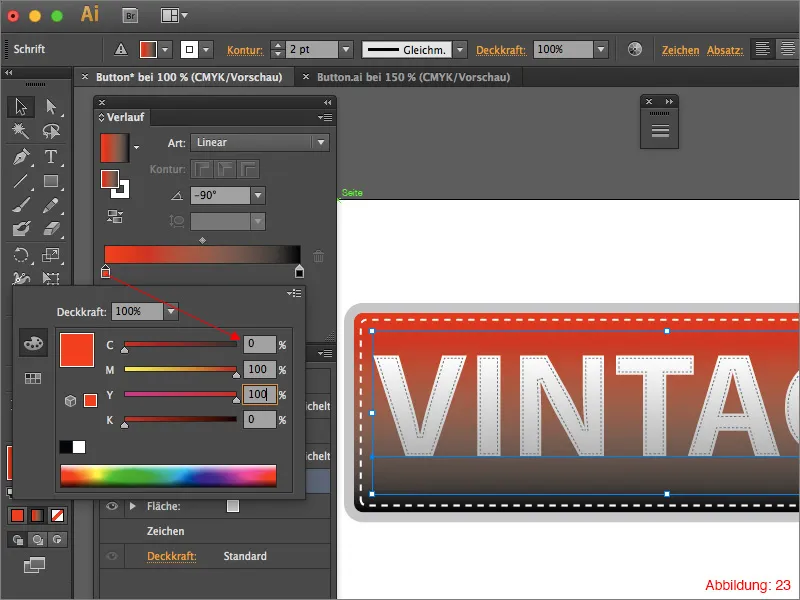Viewport: 800px width, 600px height.
Task: Open the Absatz paragraph panel link
Action: (725, 50)
